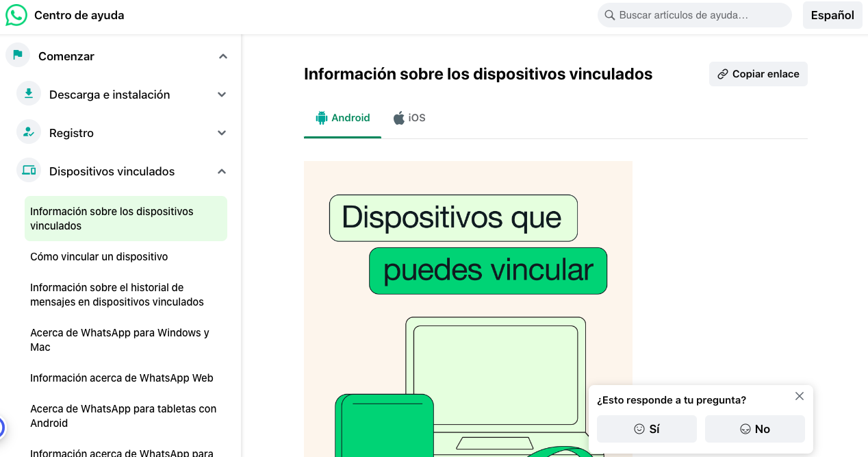Click the WhatsApp logo icon
The image size is (868, 457).
15,15
